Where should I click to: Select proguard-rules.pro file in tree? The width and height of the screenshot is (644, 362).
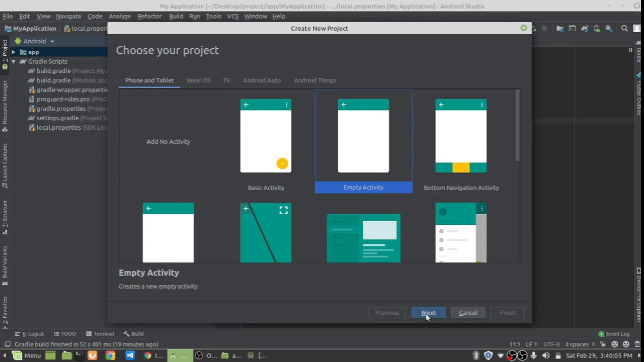[x=68, y=99]
